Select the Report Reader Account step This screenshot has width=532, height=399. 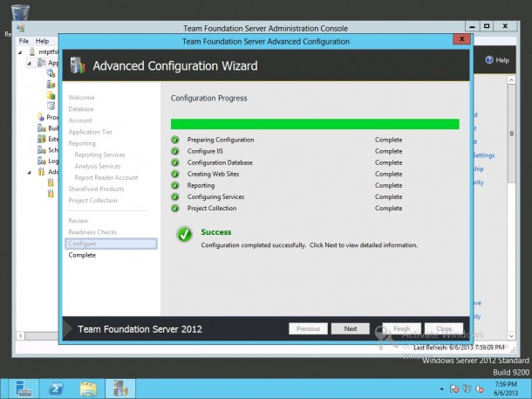106,177
